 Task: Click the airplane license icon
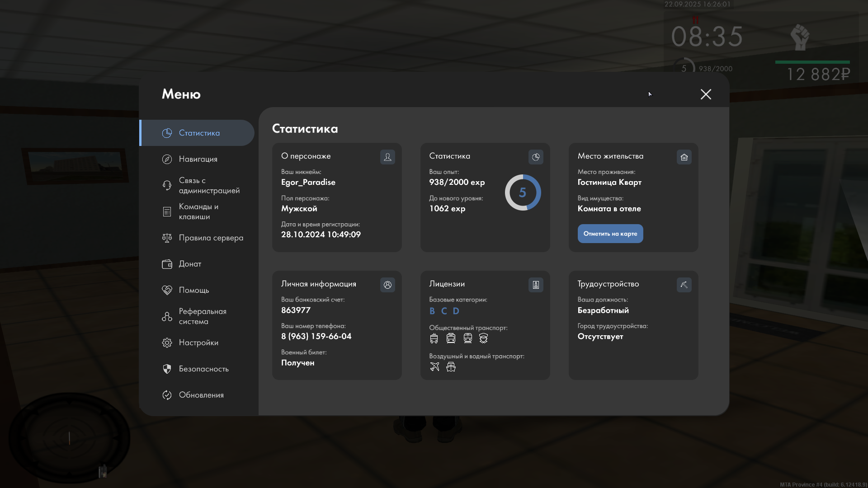pyautogui.click(x=434, y=367)
